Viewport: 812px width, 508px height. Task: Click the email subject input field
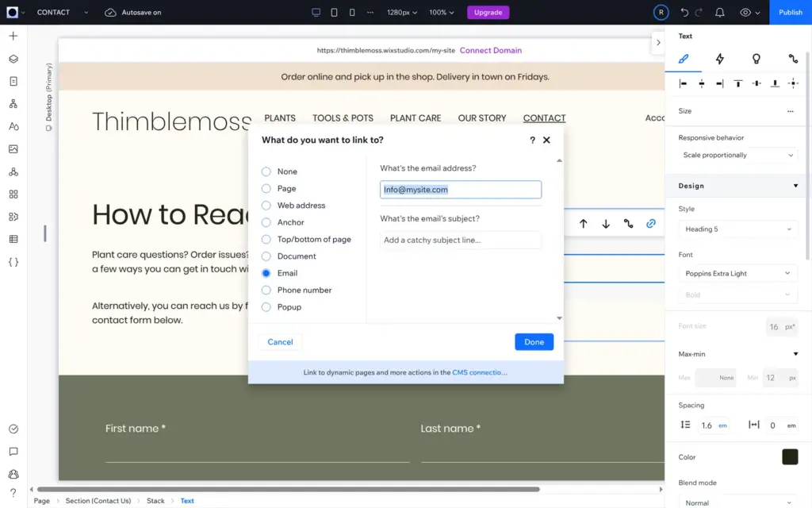pos(461,240)
